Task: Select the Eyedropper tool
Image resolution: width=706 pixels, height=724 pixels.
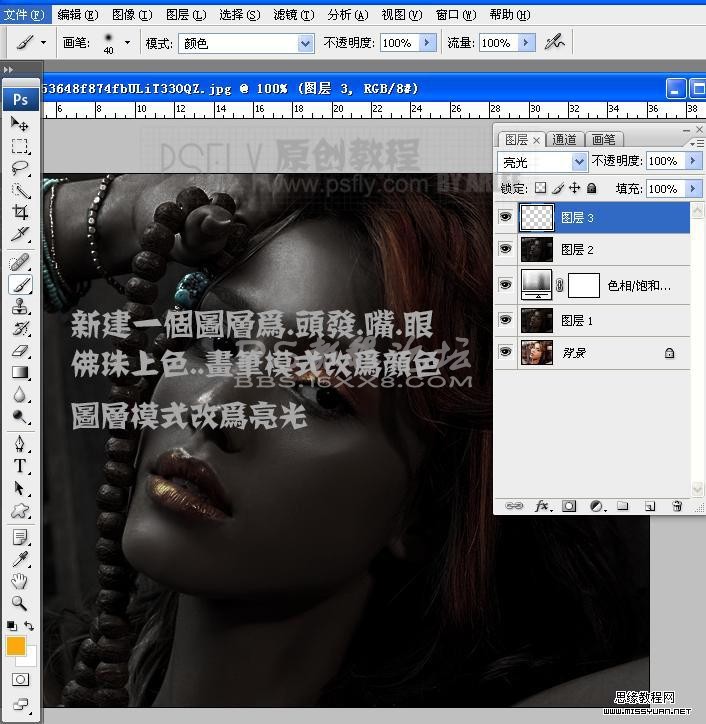Action: pyautogui.click(x=19, y=560)
